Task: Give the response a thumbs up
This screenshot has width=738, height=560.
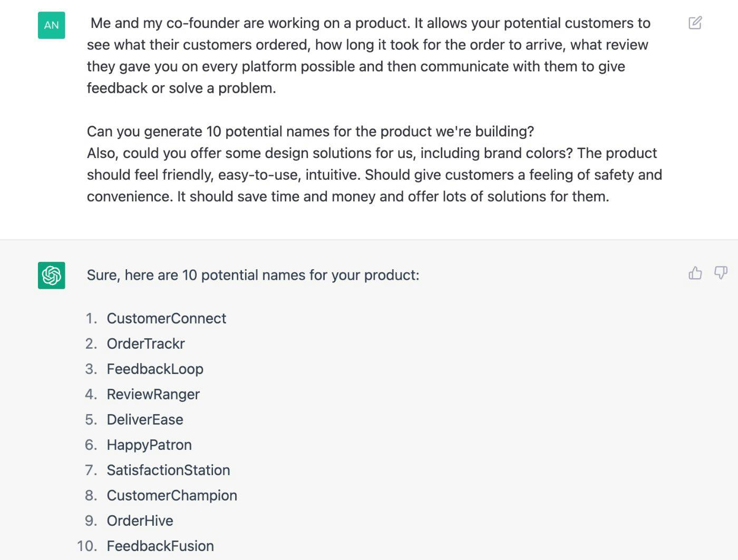Action: pyautogui.click(x=695, y=272)
